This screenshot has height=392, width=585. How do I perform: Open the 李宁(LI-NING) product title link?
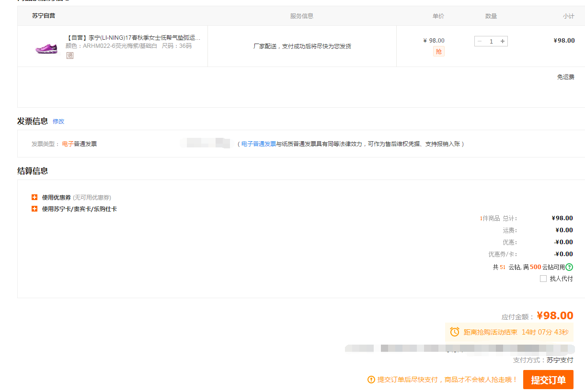pyautogui.click(x=133, y=37)
